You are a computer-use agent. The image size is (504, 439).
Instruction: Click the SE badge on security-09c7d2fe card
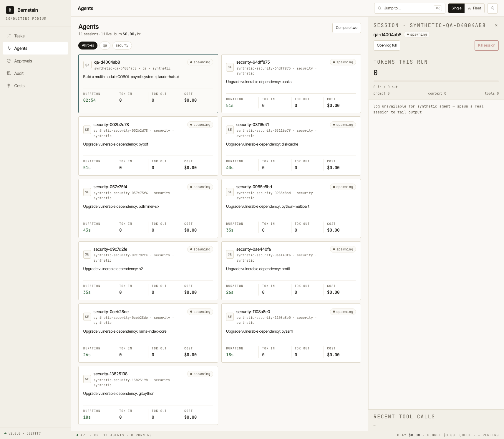point(87,254)
